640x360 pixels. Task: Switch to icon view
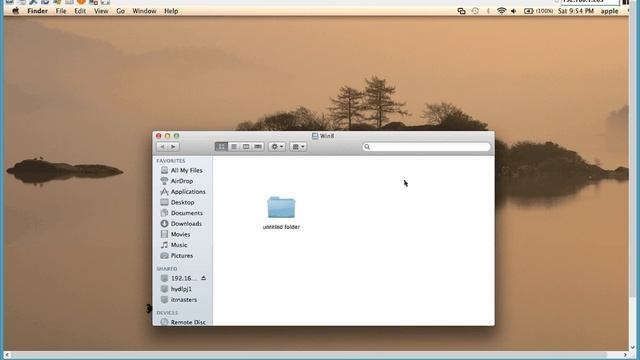pos(221,147)
